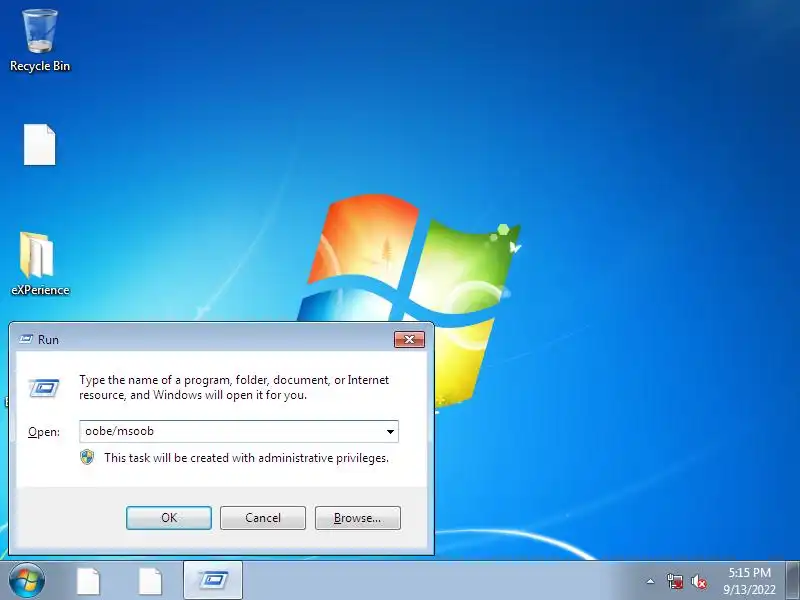This screenshot has height=600, width=800.
Task: Click the Start orb button
Action: click(x=27, y=581)
